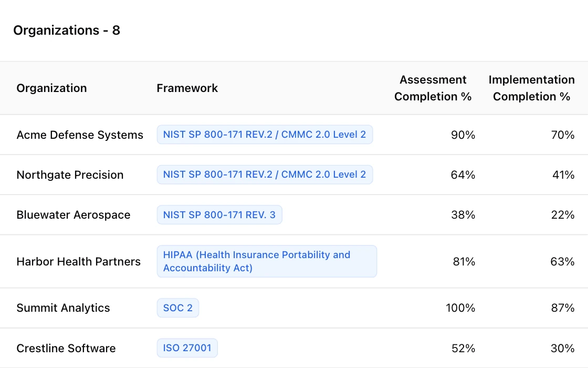The width and height of the screenshot is (588, 368).
Task: Click the Framework column header
Action: (x=187, y=88)
